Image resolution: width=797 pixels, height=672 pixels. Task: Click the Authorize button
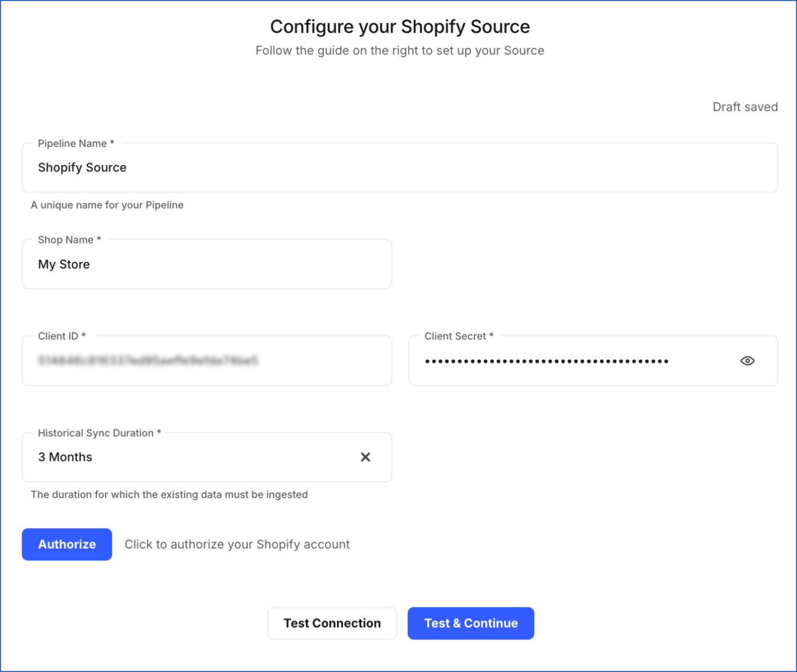66,544
